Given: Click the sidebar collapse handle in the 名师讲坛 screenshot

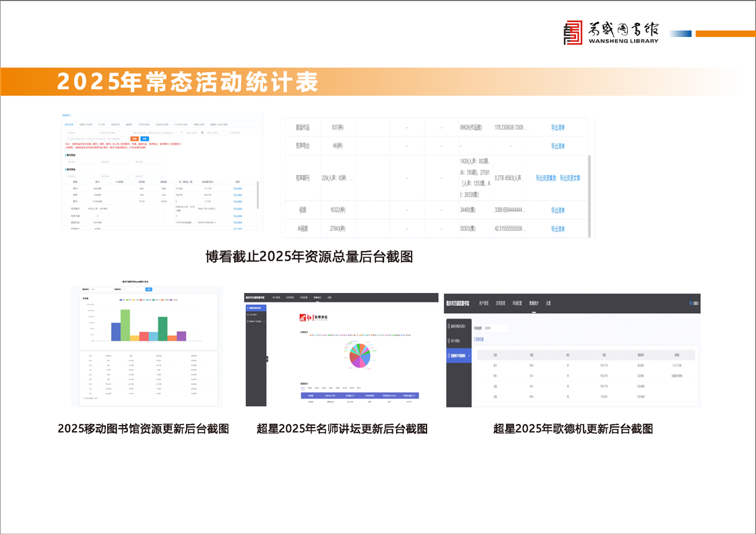Looking at the screenshot, I should pyautogui.click(x=267, y=359).
